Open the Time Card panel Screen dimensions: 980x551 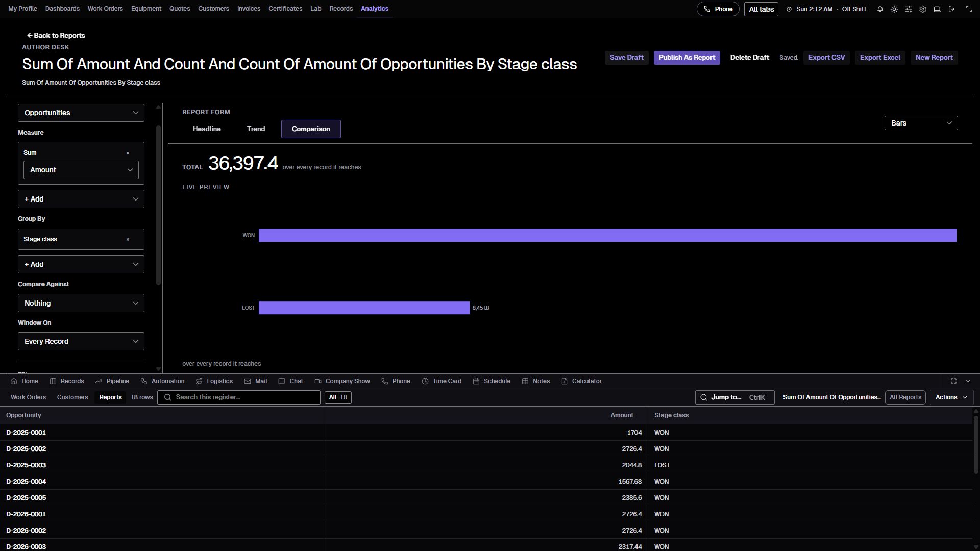[x=442, y=381]
